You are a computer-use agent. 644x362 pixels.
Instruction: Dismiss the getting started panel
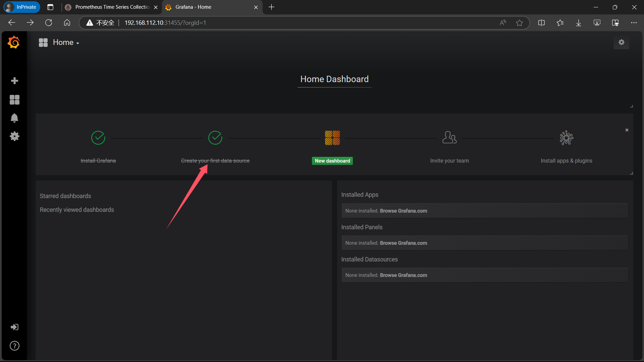click(x=627, y=130)
